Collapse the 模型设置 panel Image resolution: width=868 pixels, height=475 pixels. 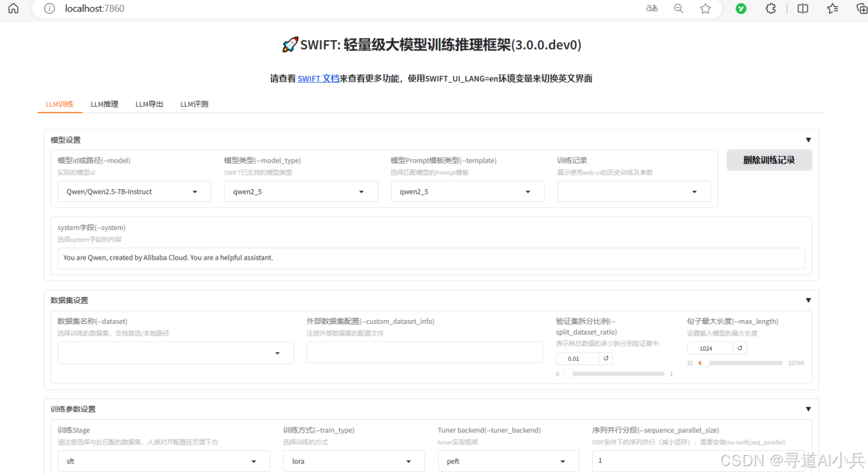(808, 140)
